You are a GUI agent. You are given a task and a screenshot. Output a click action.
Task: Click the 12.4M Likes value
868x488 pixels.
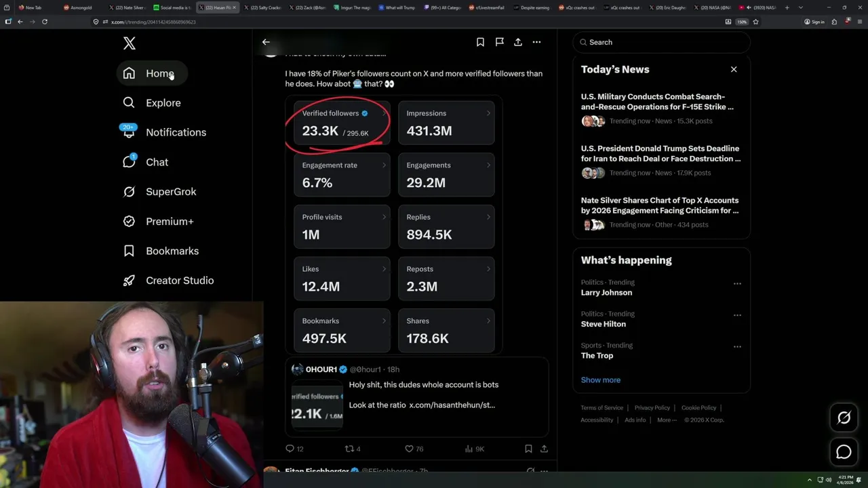(321, 287)
